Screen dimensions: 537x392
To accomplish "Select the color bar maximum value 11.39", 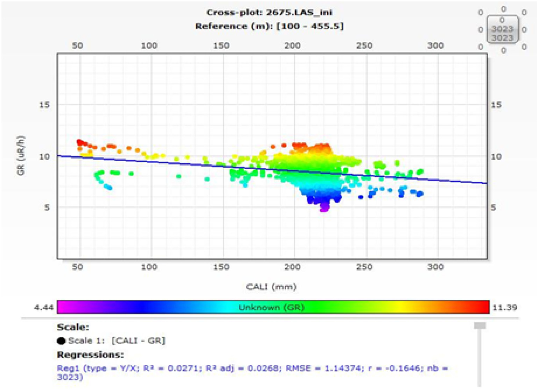I will 504,307.
